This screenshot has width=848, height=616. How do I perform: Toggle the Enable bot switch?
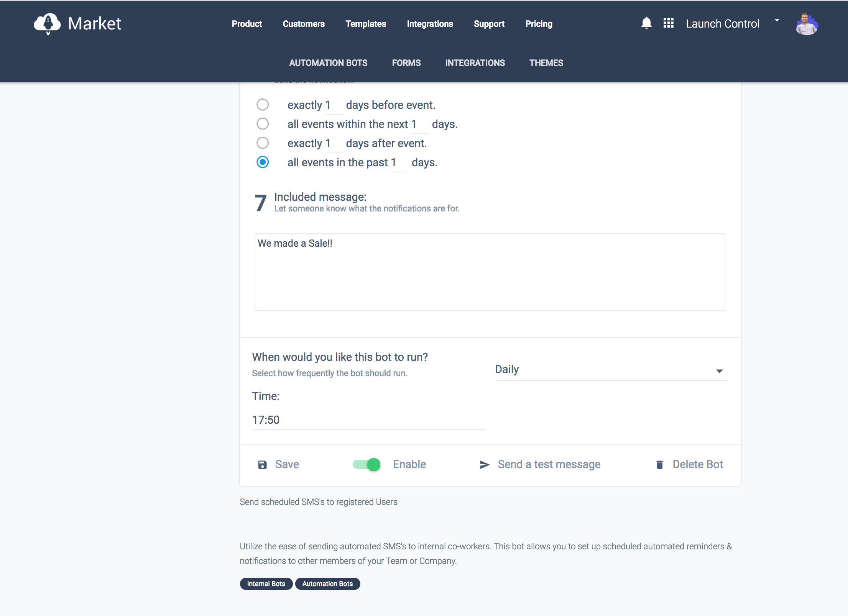coord(366,465)
